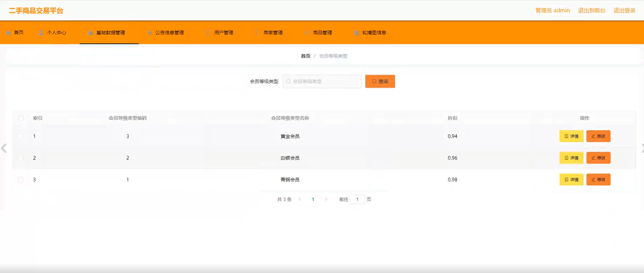
Task: View 详情 for 白银会员 row
Action: (x=572, y=158)
